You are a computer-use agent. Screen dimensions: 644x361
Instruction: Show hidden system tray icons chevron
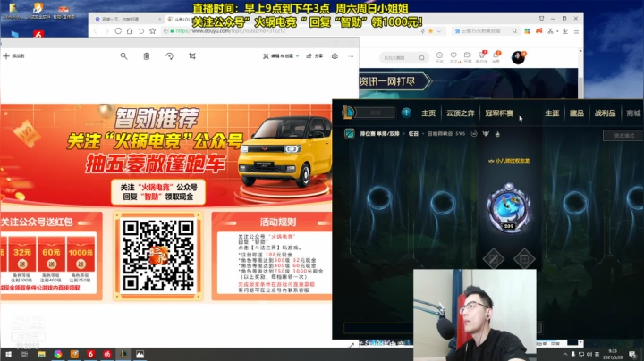pos(565,355)
